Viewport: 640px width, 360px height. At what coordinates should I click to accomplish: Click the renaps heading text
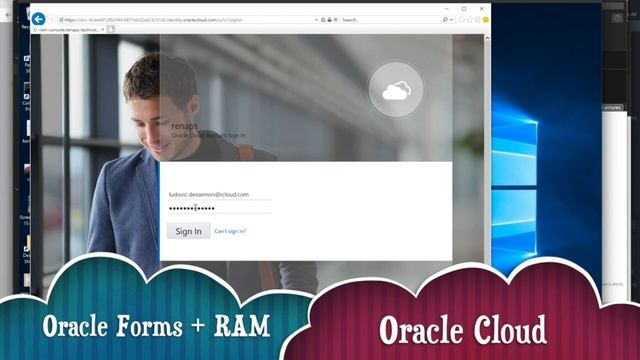click(x=184, y=126)
